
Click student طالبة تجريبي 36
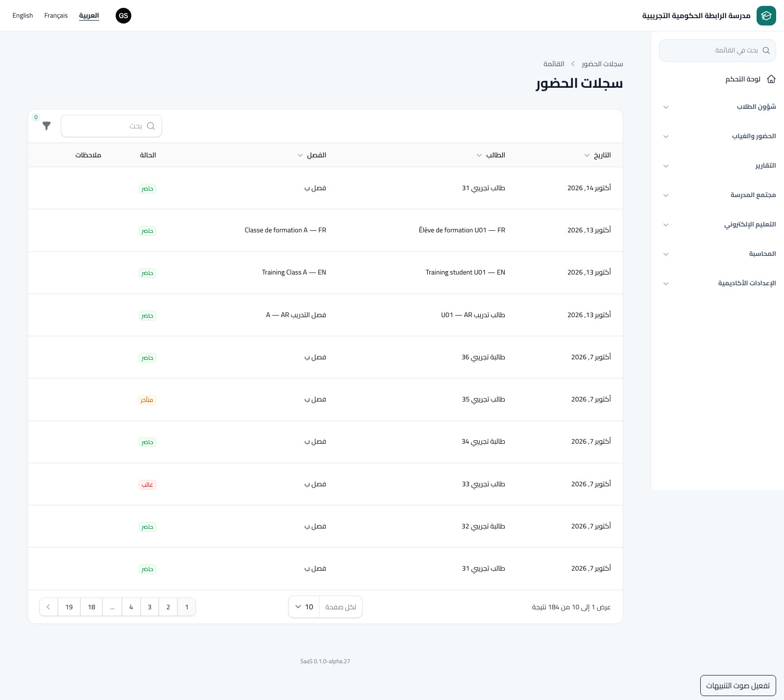(483, 357)
